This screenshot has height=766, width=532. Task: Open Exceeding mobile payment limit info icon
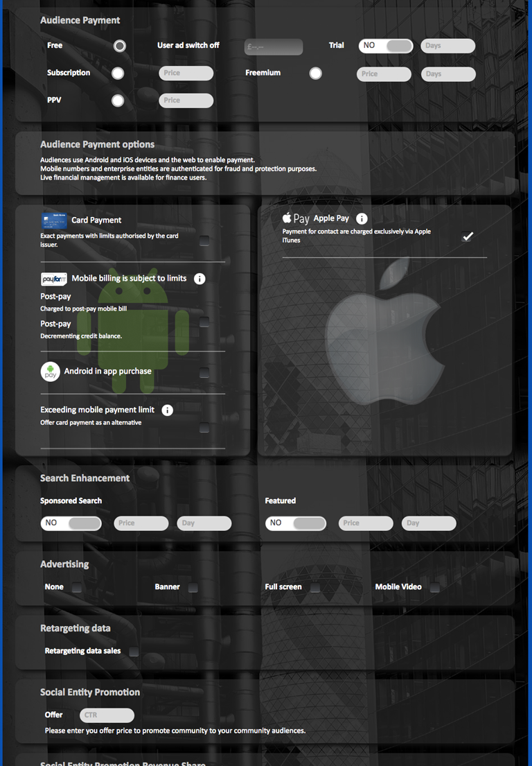168,410
